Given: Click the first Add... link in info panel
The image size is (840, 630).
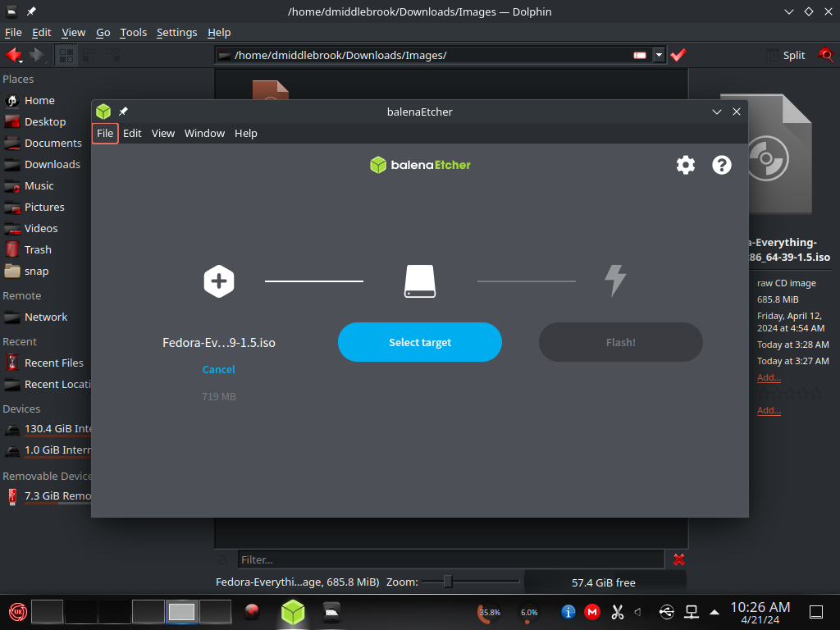Looking at the screenshot, I should point(769,377).
